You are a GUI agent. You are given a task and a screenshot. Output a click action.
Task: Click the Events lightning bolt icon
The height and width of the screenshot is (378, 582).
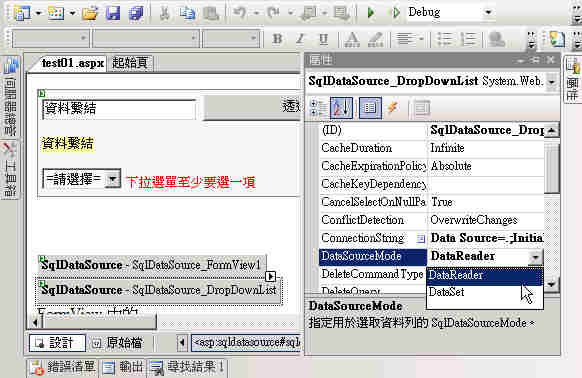pos(393,108)
